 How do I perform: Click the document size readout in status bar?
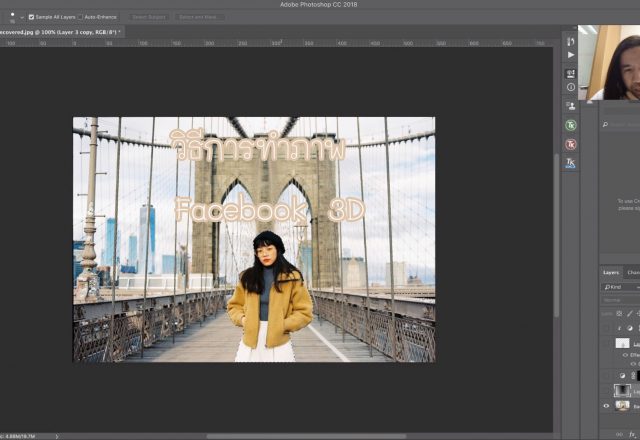17,437
